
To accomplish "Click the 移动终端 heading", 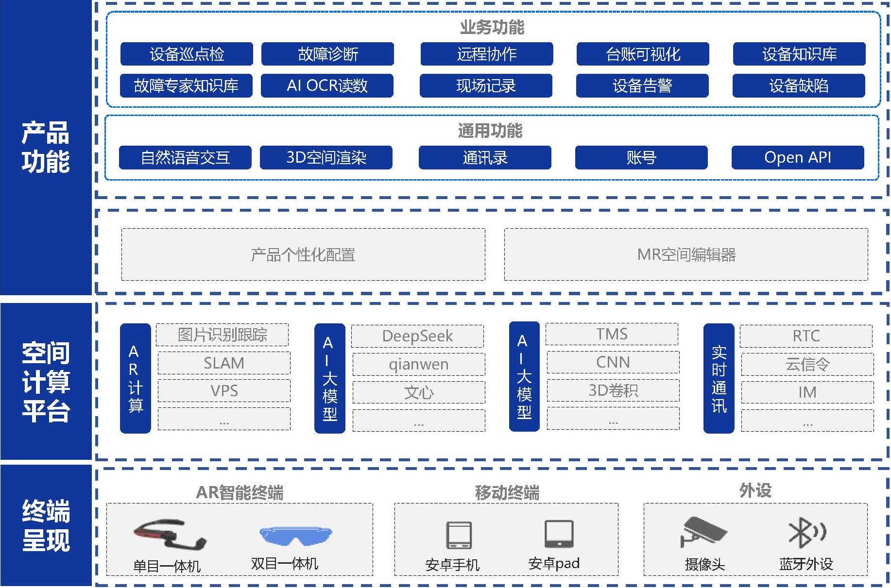I will 507,493.
